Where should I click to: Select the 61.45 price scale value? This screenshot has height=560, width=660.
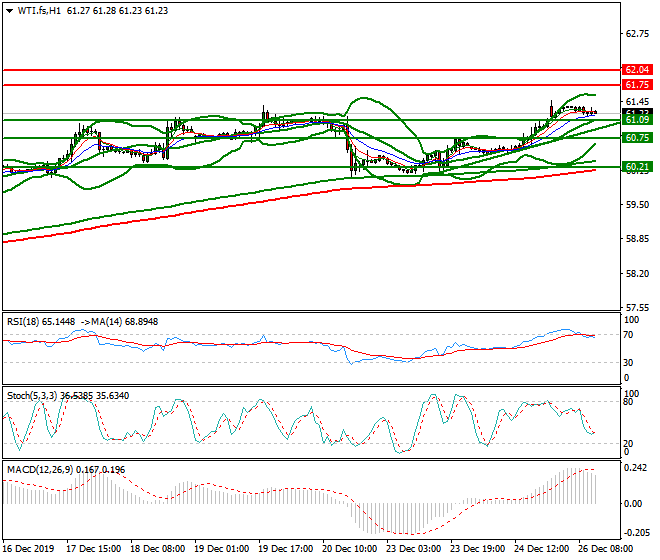click(637, 101)
